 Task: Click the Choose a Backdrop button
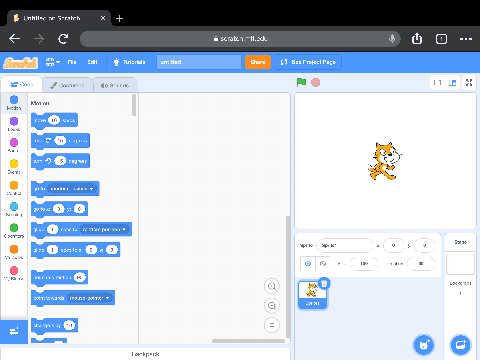click(x=460, y=345)
